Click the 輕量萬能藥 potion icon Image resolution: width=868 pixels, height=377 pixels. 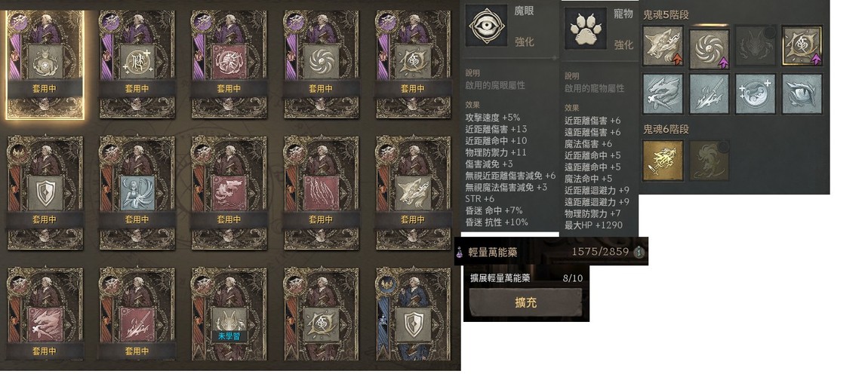460,252
